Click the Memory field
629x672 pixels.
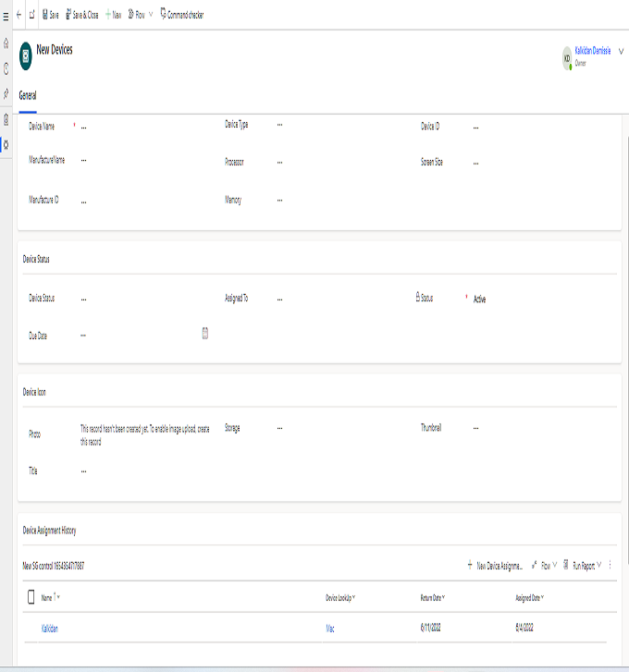pos(341,201)
